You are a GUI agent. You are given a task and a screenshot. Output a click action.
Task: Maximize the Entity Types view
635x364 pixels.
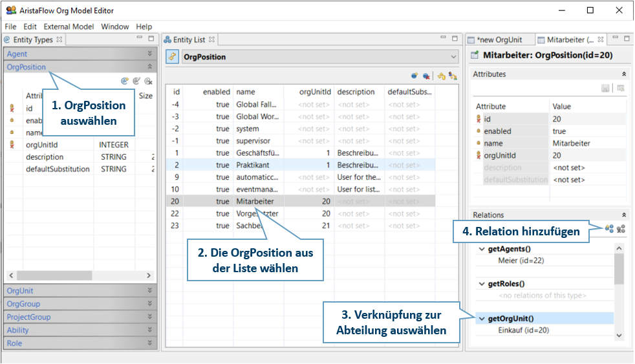(151, 38)
